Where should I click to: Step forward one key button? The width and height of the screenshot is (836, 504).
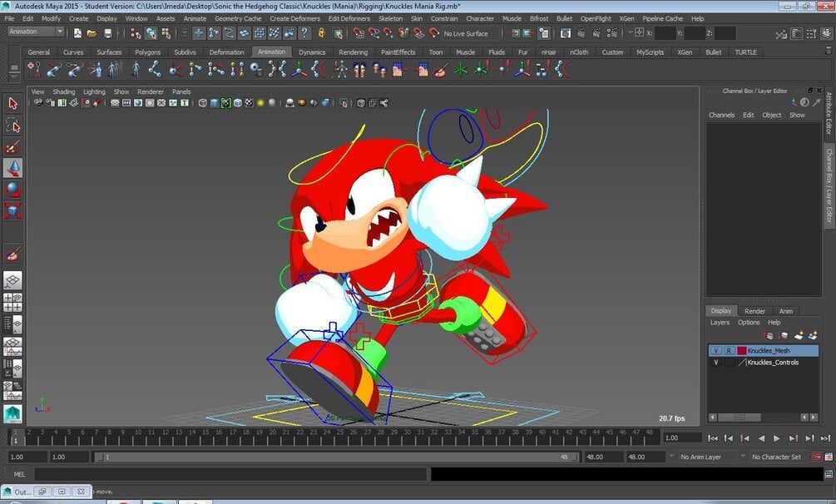(x=794, y=437)
